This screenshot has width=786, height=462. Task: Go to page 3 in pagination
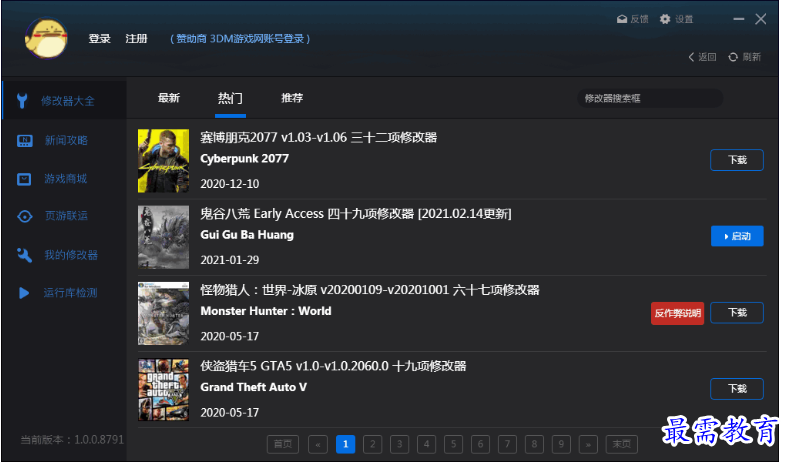pos(400,444)
